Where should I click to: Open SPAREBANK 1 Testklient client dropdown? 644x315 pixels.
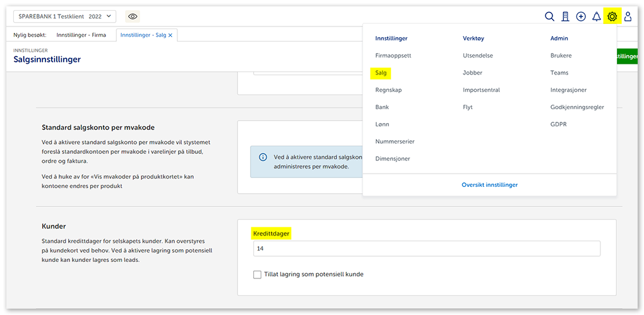pyautogui.click(x=64, y=16)
